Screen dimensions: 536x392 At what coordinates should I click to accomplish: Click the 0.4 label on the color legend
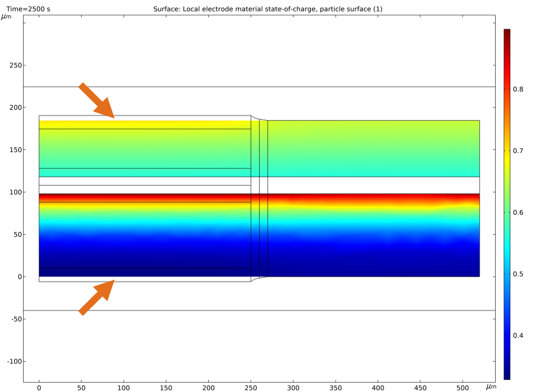(518, 335)
